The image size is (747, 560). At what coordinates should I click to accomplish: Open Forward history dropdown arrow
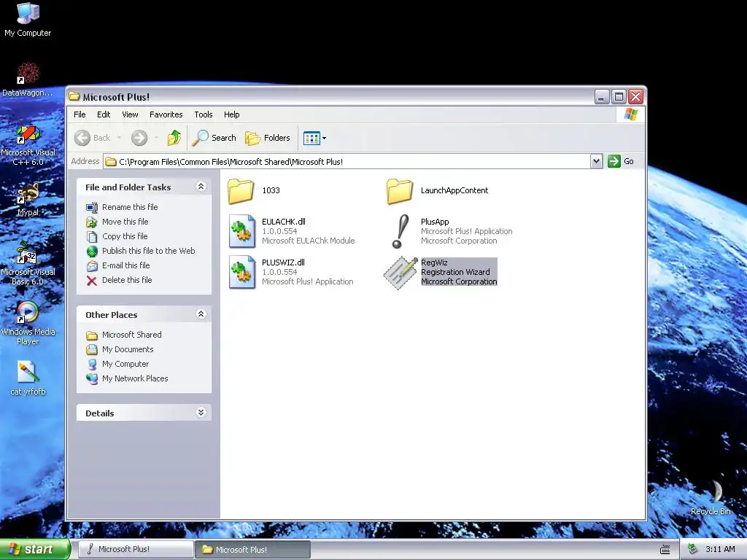(x=156, y=138)
